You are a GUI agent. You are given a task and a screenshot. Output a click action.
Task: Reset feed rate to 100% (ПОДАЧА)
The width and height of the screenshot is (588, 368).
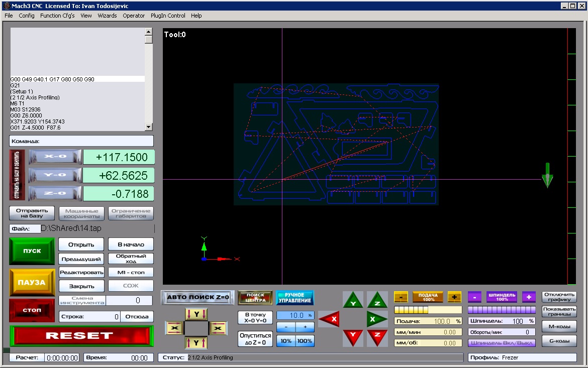(x=428, y=297)
